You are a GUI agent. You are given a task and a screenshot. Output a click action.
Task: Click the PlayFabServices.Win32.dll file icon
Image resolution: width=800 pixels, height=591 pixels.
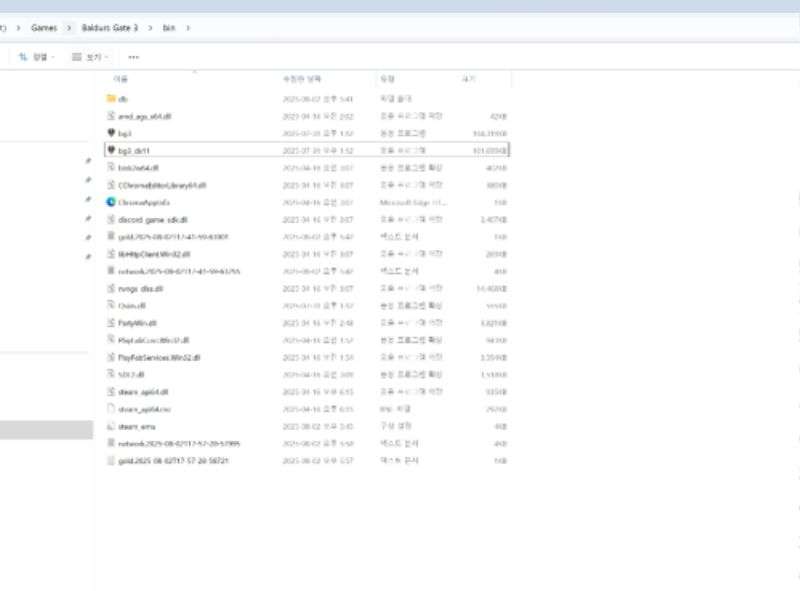click(x=111, y=357)
